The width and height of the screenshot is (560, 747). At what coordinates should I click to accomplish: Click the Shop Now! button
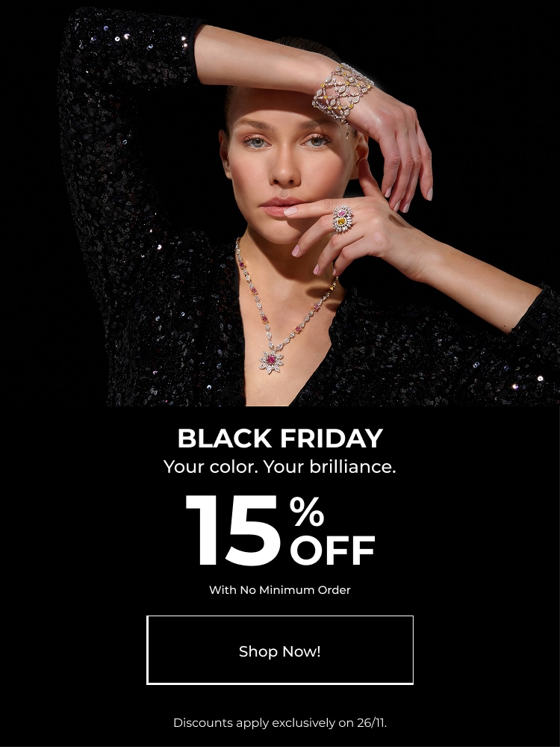click(x=280, y=651)
